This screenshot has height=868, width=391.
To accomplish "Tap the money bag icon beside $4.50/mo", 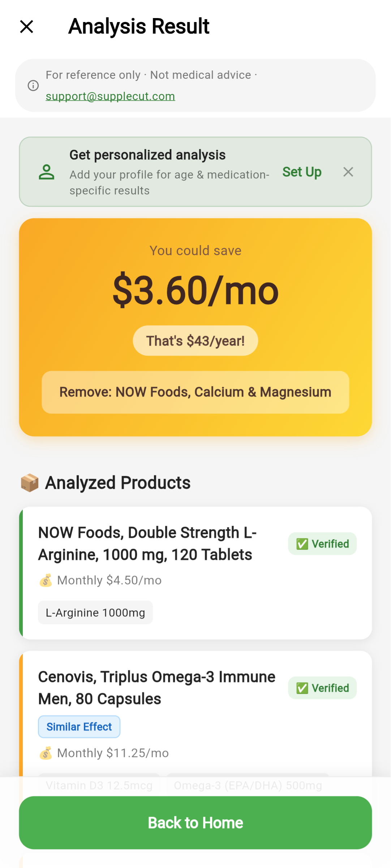I will 46,580.
